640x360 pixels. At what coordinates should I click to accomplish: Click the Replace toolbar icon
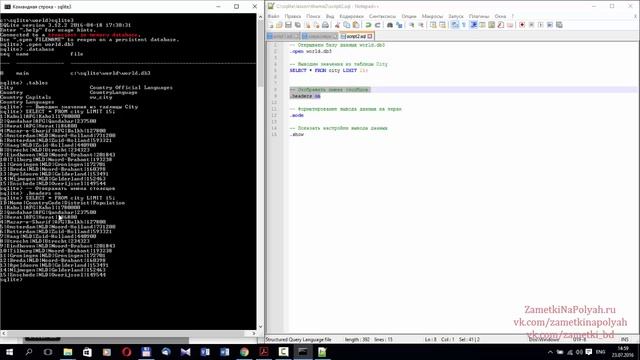[399, 25]
